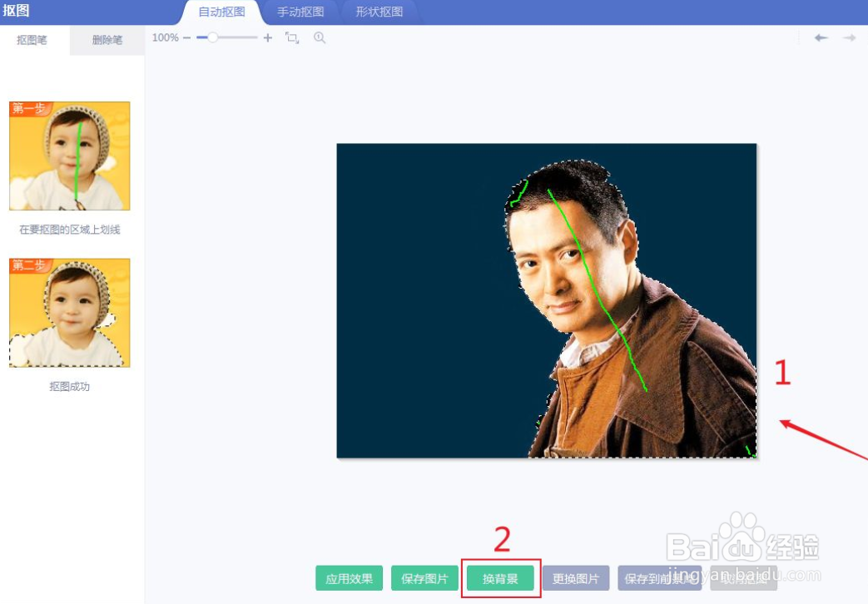868x604 pixels.
Task: Switch to the 自动抠图 tab
Action: pos(222,12)
